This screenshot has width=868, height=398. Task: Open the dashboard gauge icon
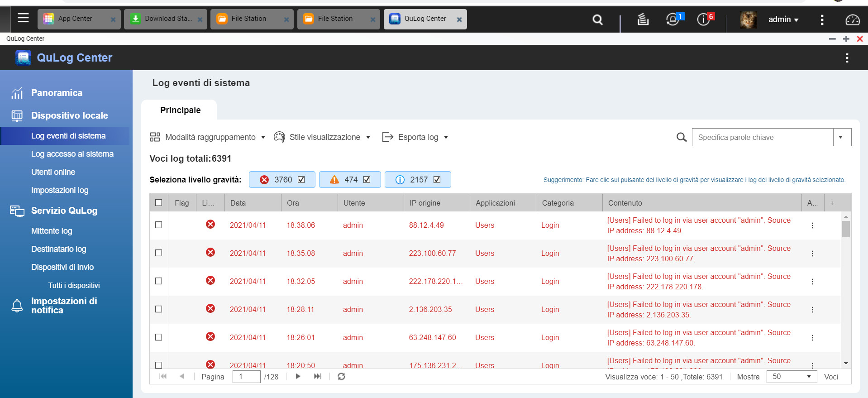point(852,19)
